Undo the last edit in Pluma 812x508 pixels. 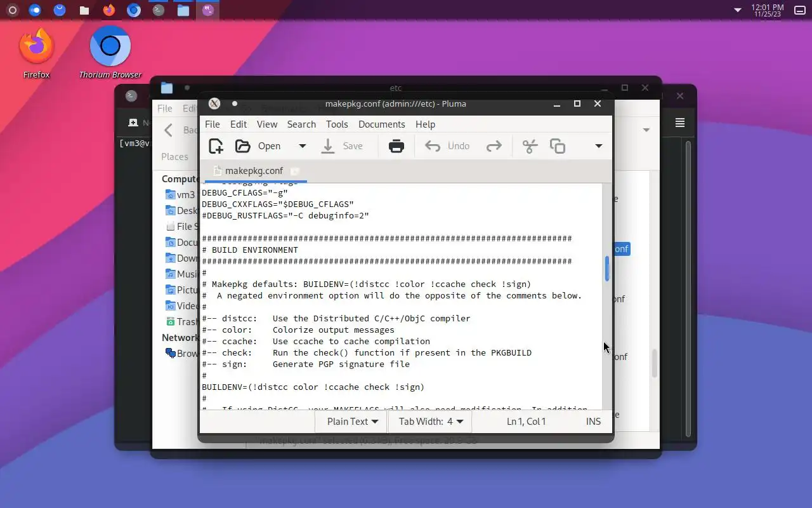[447, 146]
